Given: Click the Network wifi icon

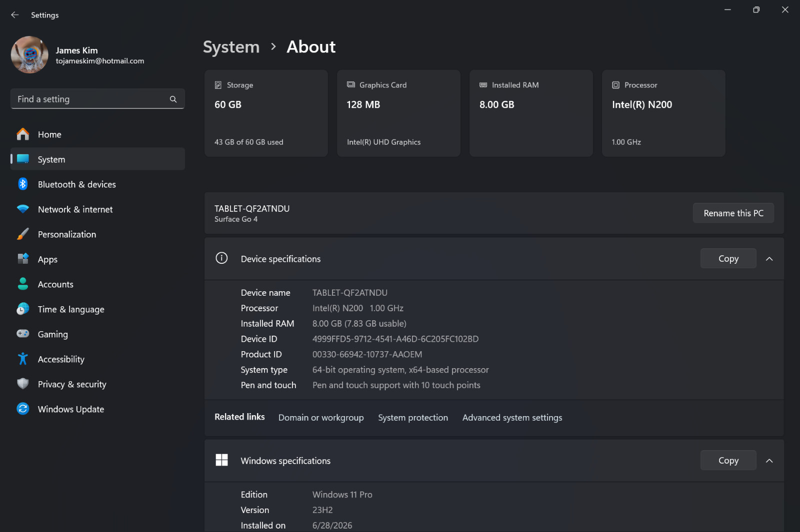Looking at the screenshot, I should pyautogui.click(x=23, y=209).
